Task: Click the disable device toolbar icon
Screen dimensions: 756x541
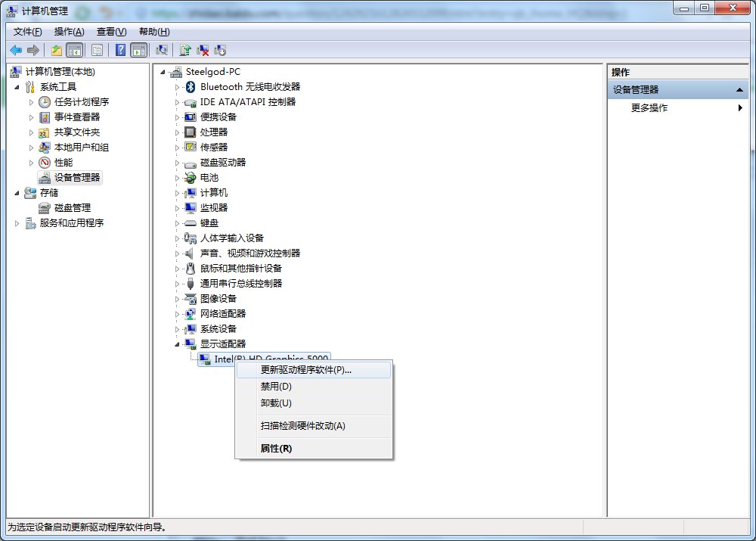Action: coord(222,50)
